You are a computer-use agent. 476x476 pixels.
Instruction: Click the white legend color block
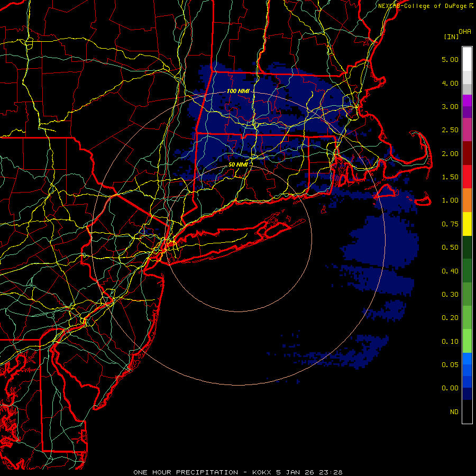click(467, 59)
